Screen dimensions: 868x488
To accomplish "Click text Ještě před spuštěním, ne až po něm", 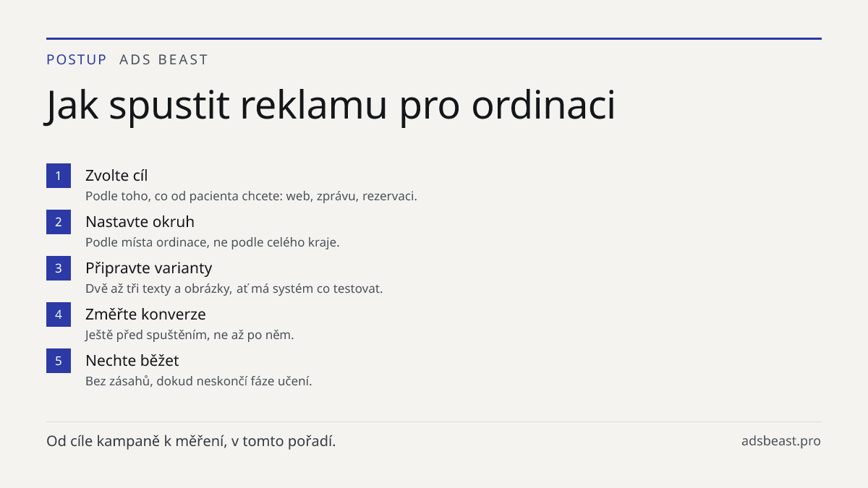I will tap(190, 335).
